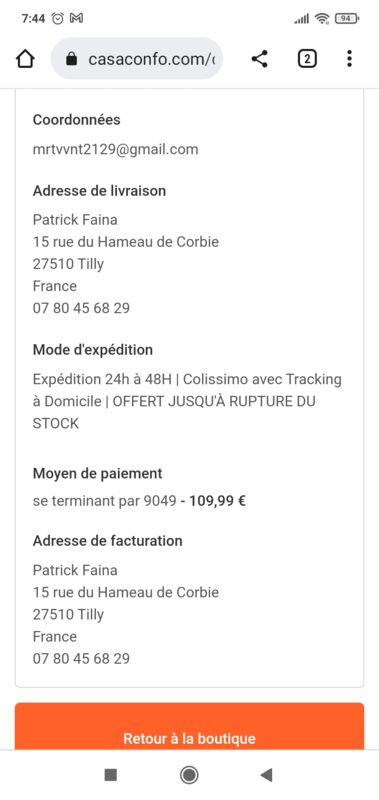Tap the Adresse de livraison heading
Screen dimensions: 379x800
pos(99,191)
